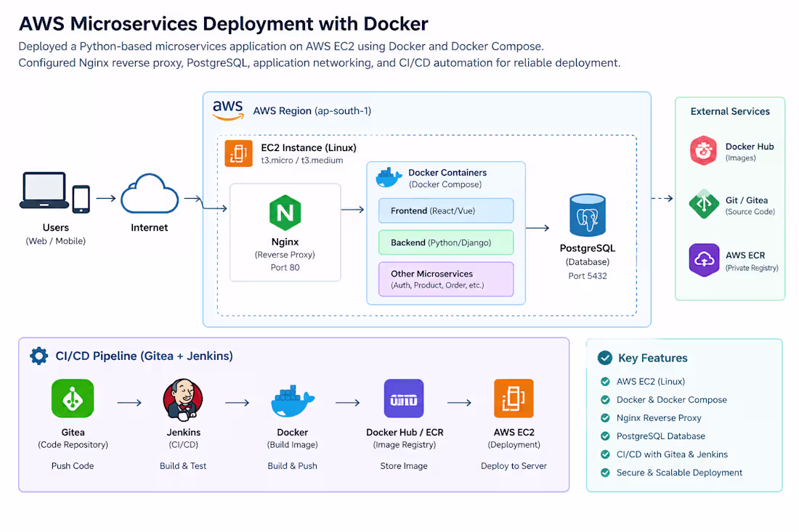Click the checkmark next to PostgreSQL Database
Viewport: 799px width, 532px height.
click(605, 435)
